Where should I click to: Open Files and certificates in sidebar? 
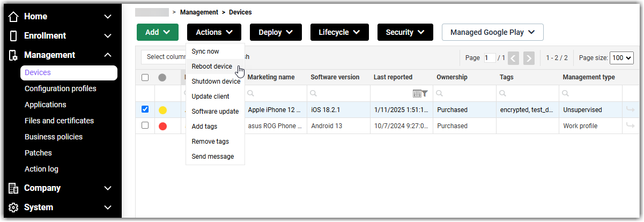click(59, 121)
